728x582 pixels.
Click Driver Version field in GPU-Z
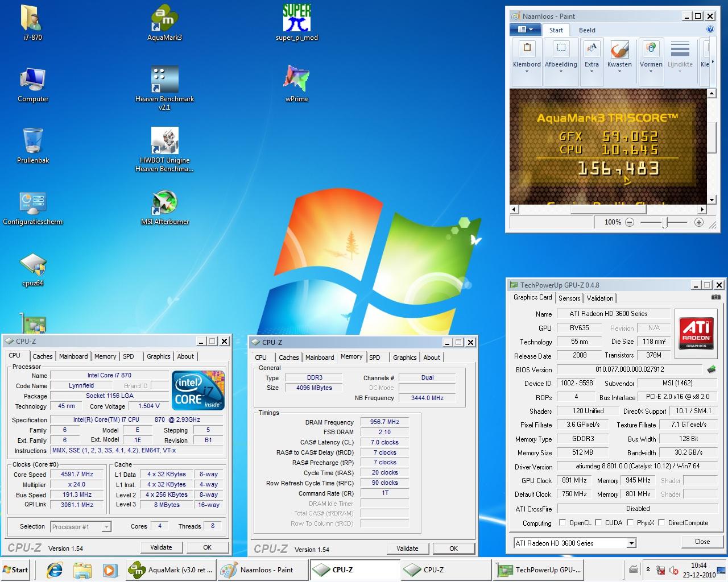[637, 467]
